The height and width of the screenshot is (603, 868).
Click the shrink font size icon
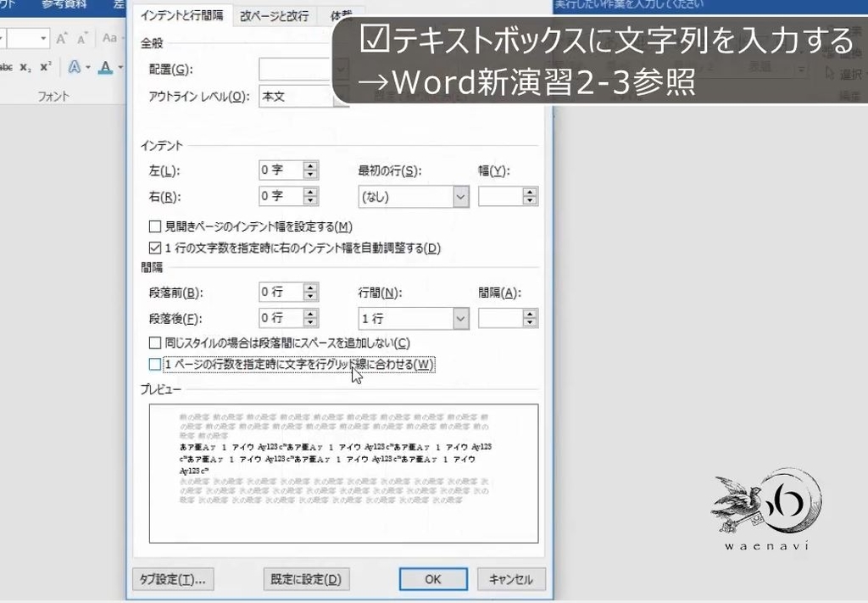pos(82,38)
